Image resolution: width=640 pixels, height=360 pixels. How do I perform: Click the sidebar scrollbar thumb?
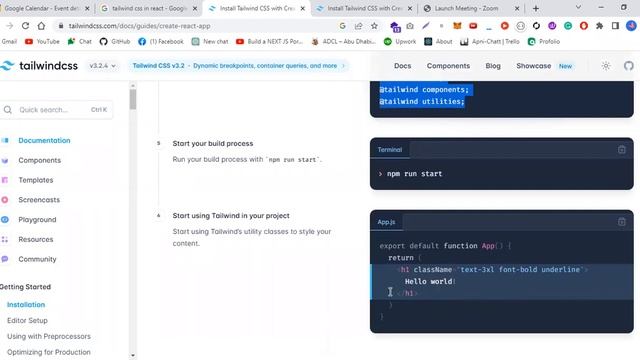pos(133,100)
